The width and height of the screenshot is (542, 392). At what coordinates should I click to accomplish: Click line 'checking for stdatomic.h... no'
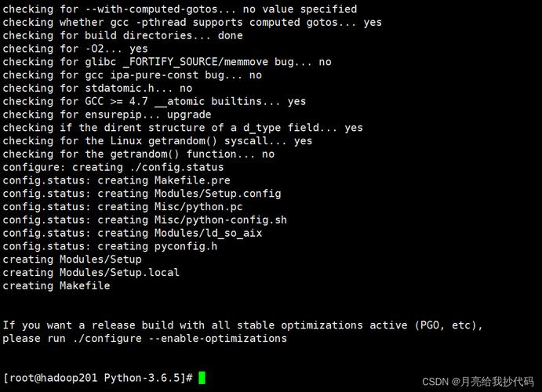click(x=97, y=88)
